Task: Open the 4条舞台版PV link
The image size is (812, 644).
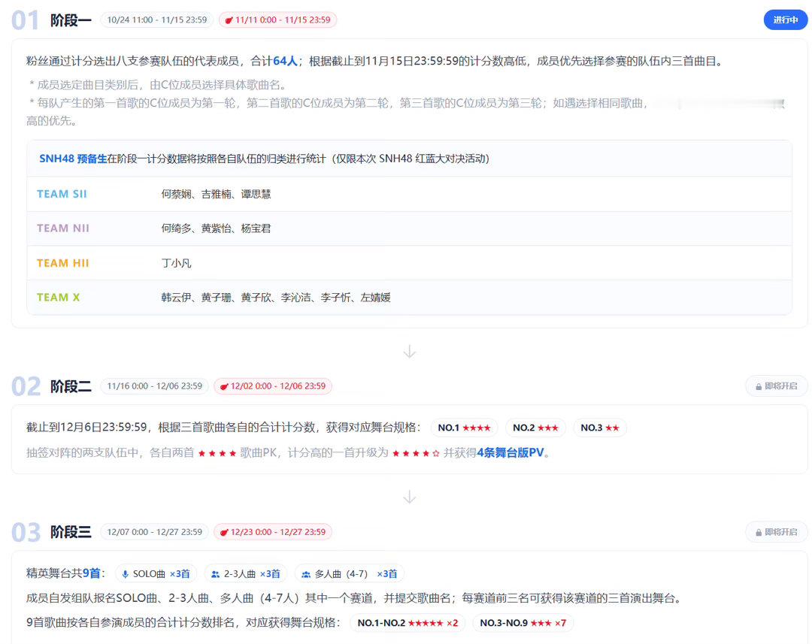Action: pyautogui.click(x=511, y=453)
